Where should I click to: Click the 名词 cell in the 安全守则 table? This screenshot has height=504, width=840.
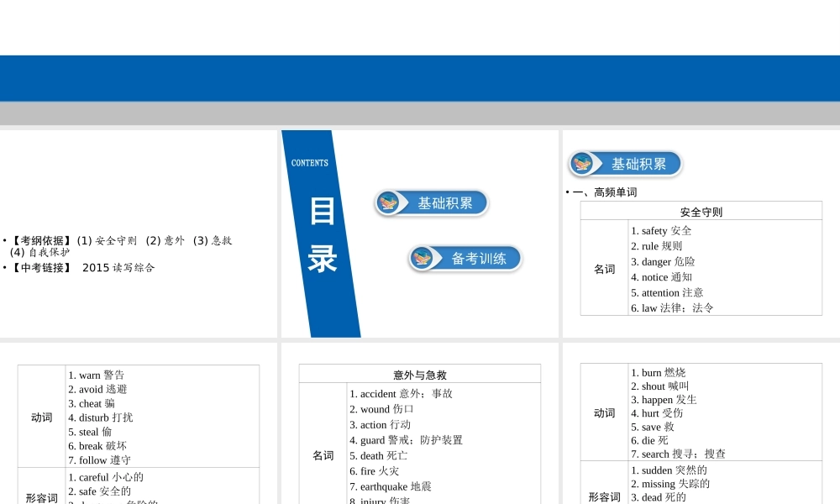(x=604, y=268)
